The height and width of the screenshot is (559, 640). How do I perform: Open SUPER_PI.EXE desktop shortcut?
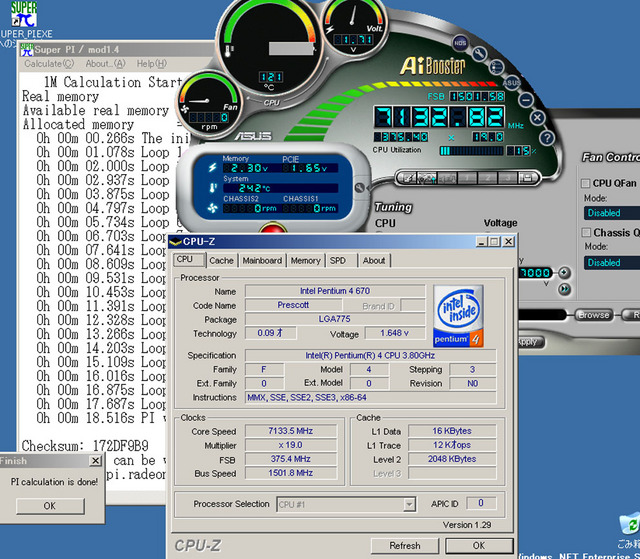[24, 20]
